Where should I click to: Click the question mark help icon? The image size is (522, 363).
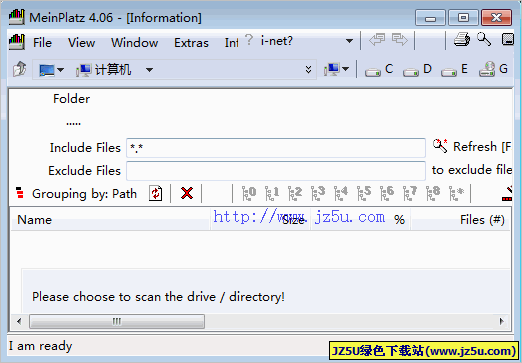tap(249, 40)
